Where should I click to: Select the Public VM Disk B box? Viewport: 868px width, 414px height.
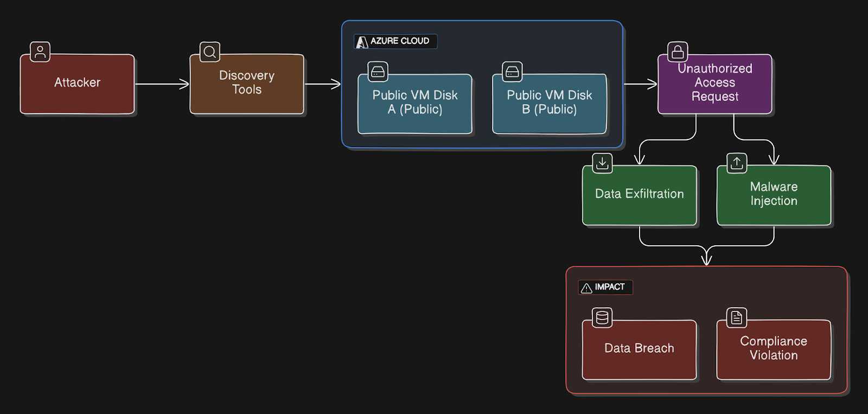(550, 104)
